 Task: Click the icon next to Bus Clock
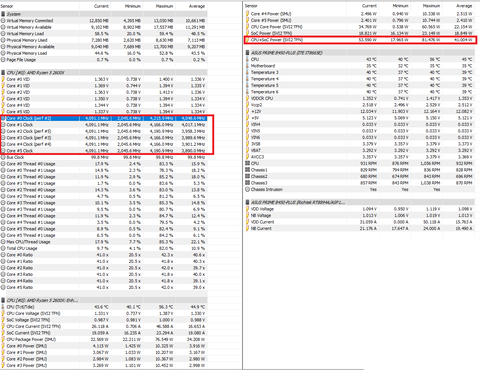(x=3, y=157)
